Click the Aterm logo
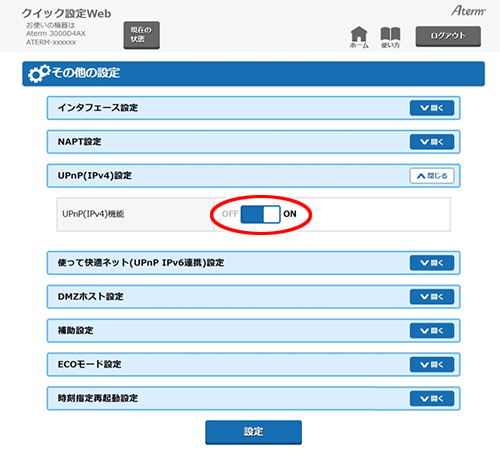Image resolution: width=500 pixels, height=457 pixels. (x=468, y=11)
